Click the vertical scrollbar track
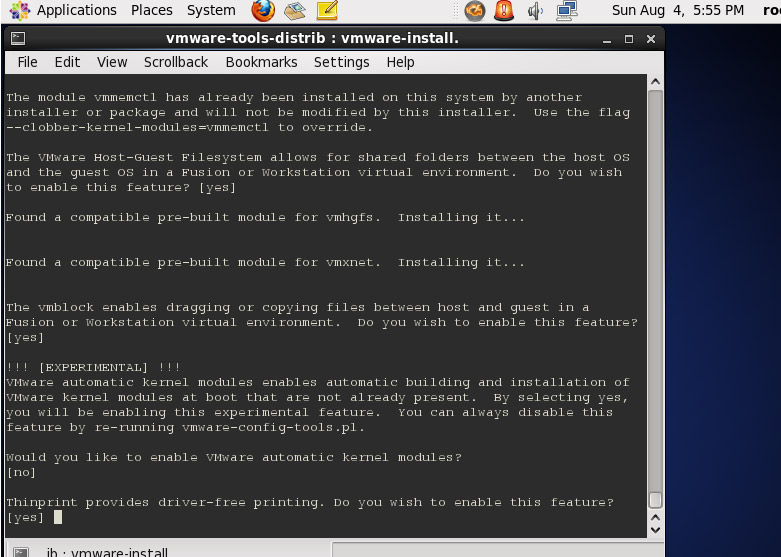 pyautogui.click(x=655, y=289)
